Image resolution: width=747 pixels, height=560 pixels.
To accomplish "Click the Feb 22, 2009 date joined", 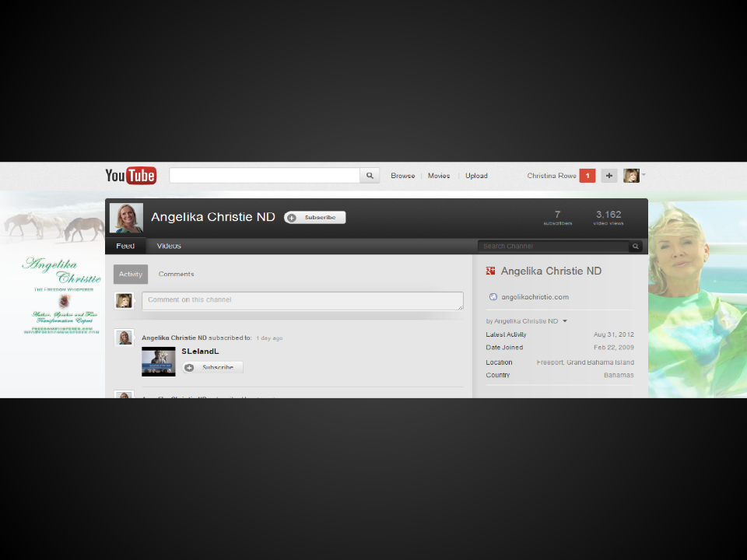I will (614, 348).
